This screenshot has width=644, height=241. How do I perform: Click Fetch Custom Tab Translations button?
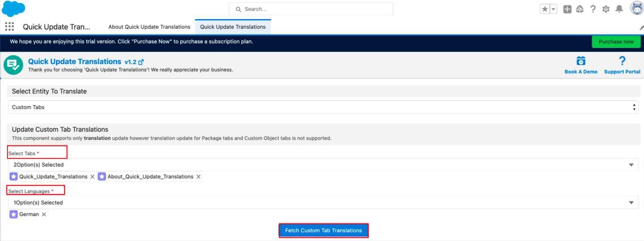pyautogui.click(x=323, y=231)
